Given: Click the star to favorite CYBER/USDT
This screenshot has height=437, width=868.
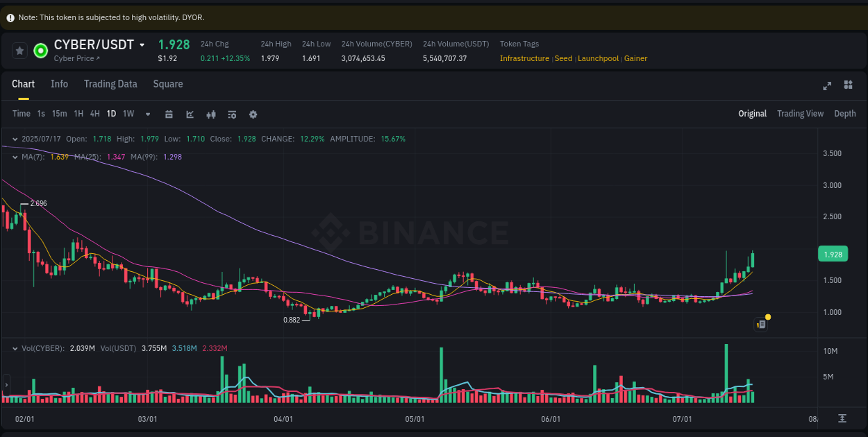Looking at the screenshot, I should [x=19, y=50].
